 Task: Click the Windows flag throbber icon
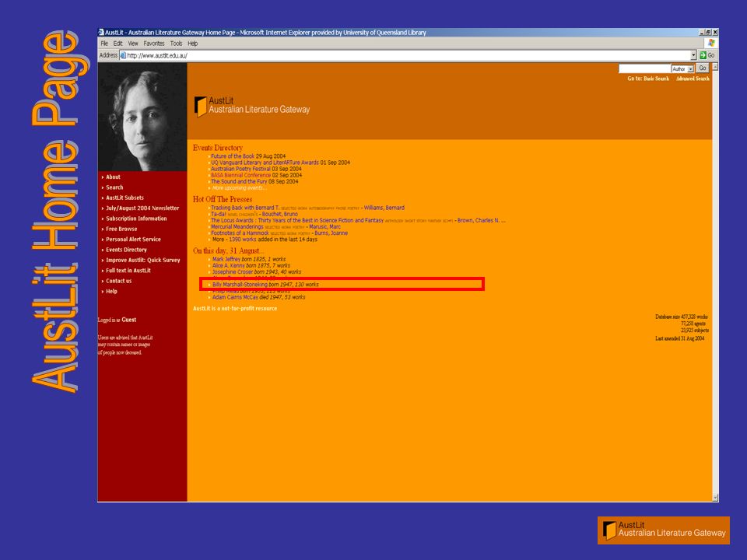711,43
